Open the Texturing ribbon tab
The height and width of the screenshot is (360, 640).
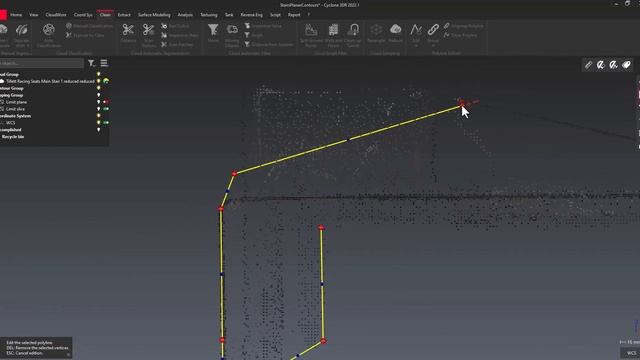tap(209, 15)
